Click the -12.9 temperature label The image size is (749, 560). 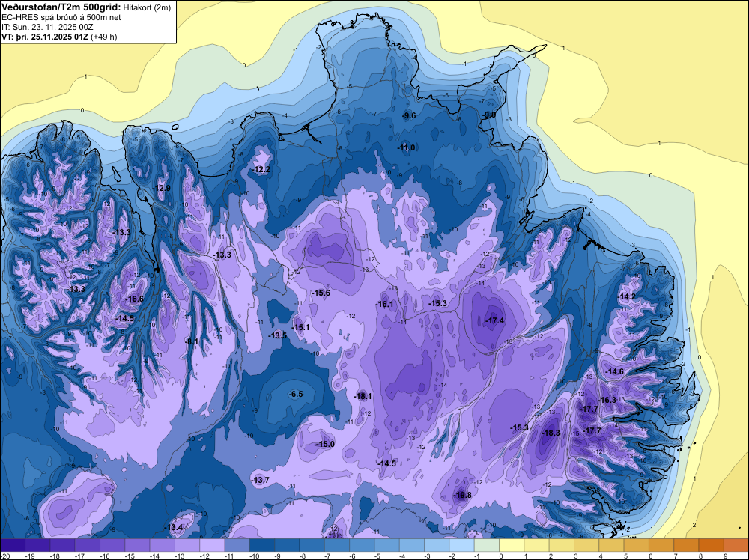point(162,188)
